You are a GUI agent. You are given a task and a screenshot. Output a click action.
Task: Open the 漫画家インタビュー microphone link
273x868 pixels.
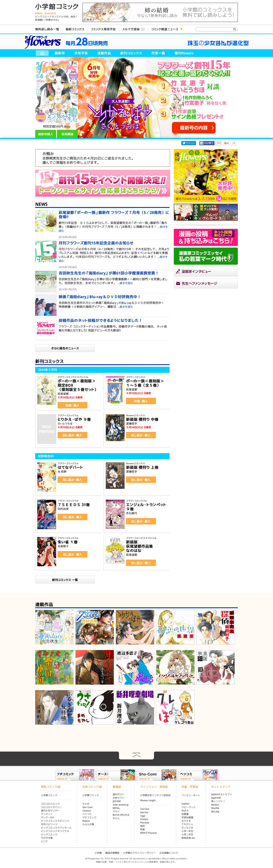point(206,271)
